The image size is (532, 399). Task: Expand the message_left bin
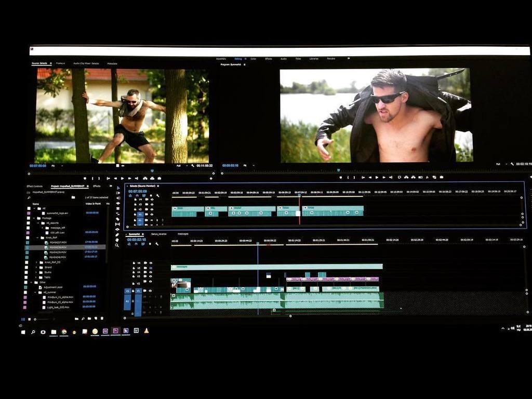click(43, 228)
